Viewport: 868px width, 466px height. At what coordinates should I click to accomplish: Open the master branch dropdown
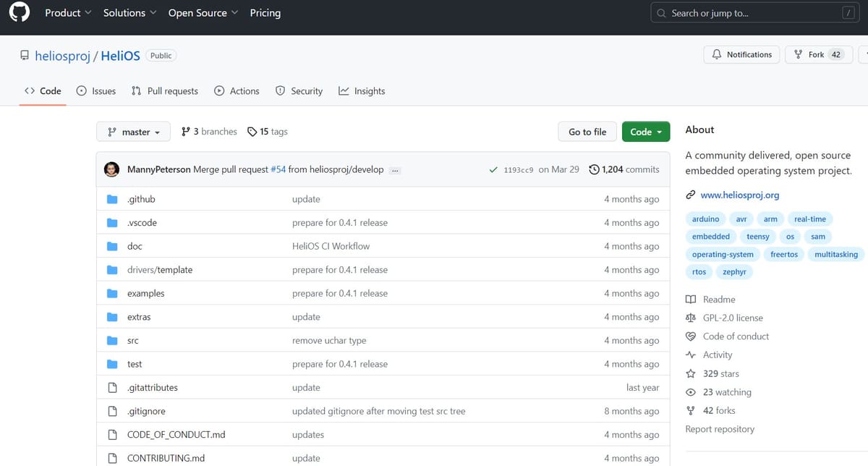point(133,132)
